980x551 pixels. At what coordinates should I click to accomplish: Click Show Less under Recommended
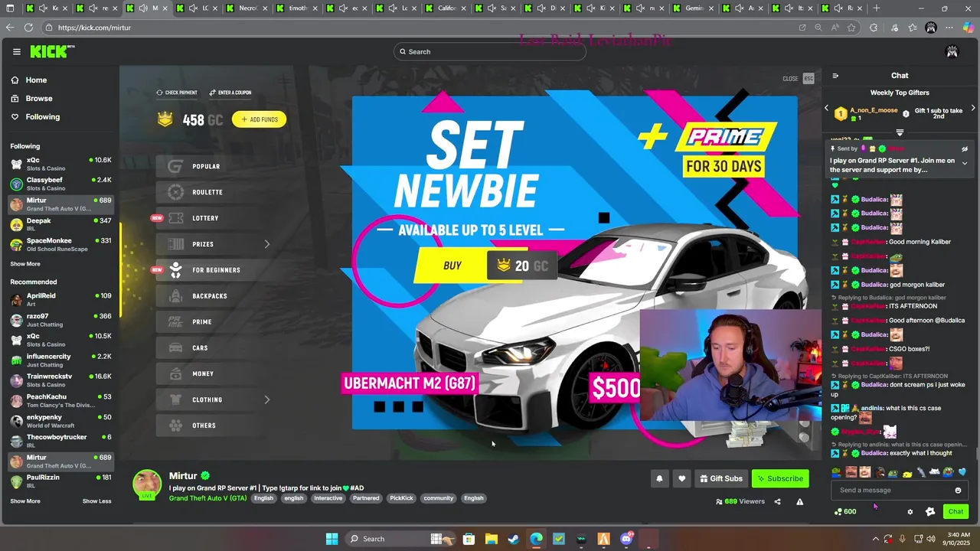point(96,501)
